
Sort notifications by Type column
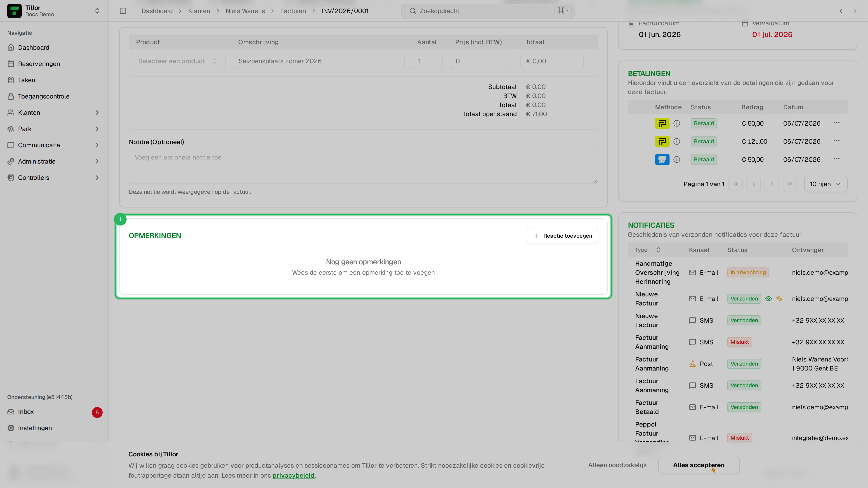click(x=648, y=250)
